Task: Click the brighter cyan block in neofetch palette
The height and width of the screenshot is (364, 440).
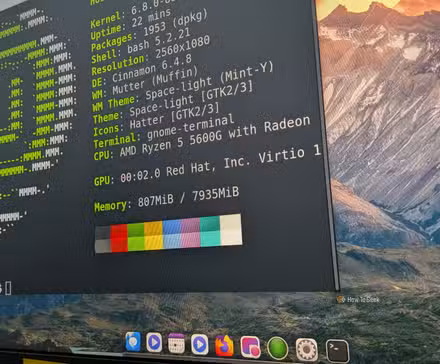Action: click(210, 239)
